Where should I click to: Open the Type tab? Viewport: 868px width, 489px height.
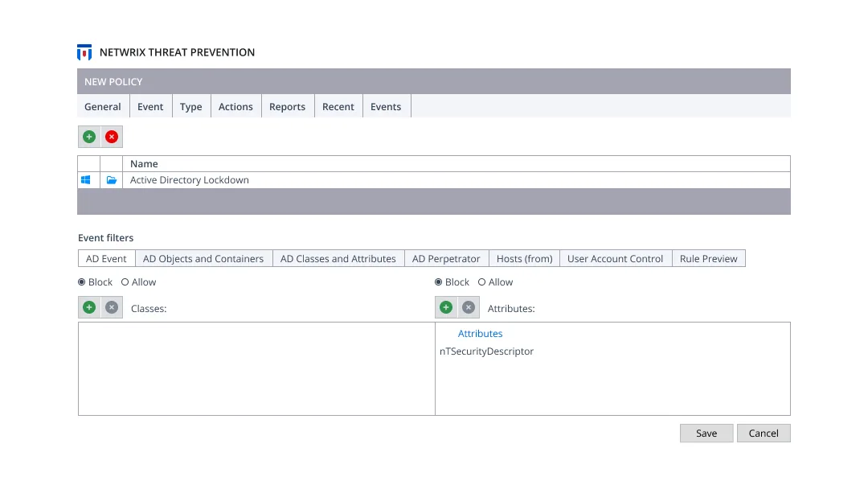191,106
